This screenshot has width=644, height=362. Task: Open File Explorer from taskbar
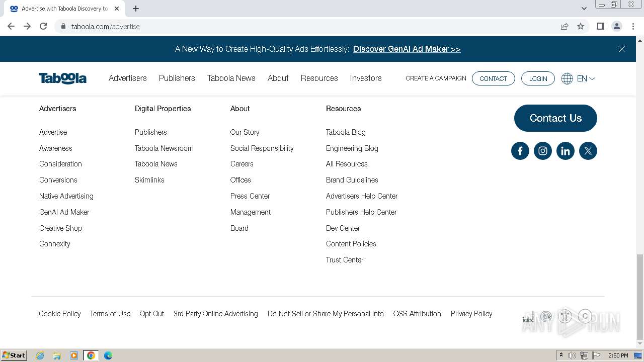click(57, 355)
